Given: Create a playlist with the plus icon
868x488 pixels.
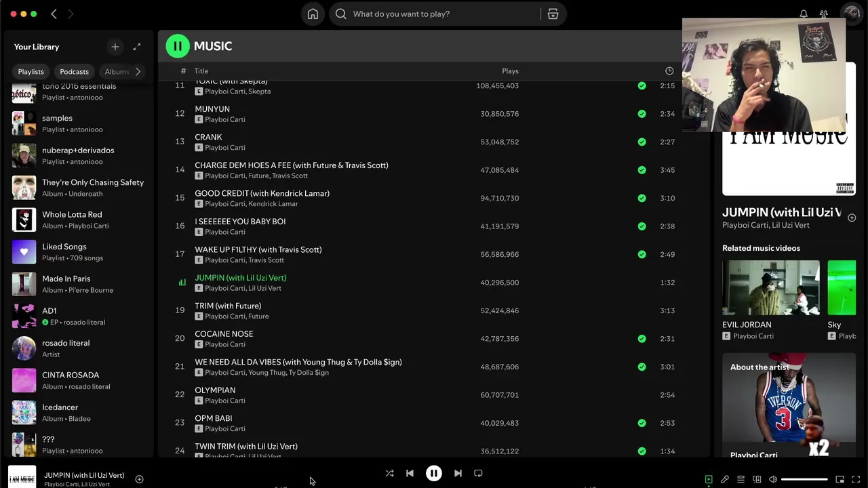Looking at the screenshot, I should tap(115, 47).
